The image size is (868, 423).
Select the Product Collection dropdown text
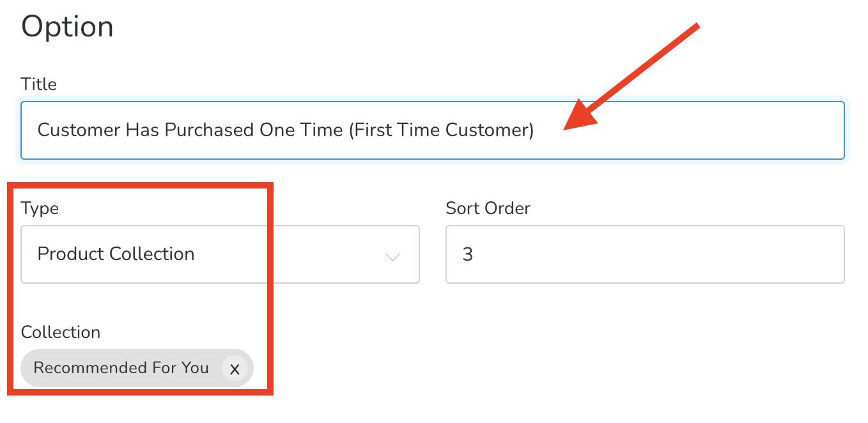116,254
